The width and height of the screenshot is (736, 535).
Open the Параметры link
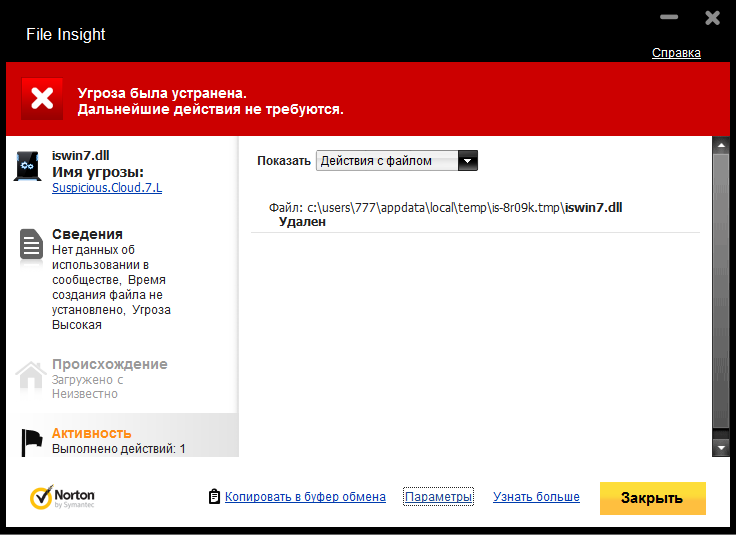438,497
